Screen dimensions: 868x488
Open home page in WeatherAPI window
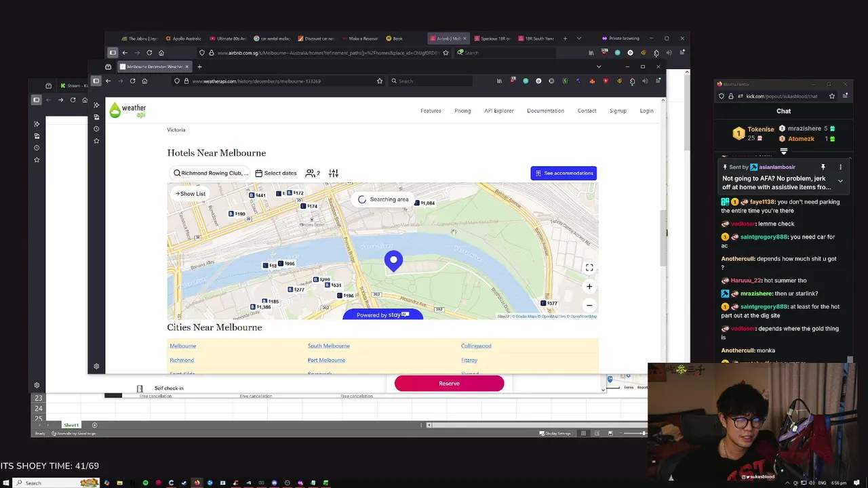pyautogui.click(x=144, y=81)
